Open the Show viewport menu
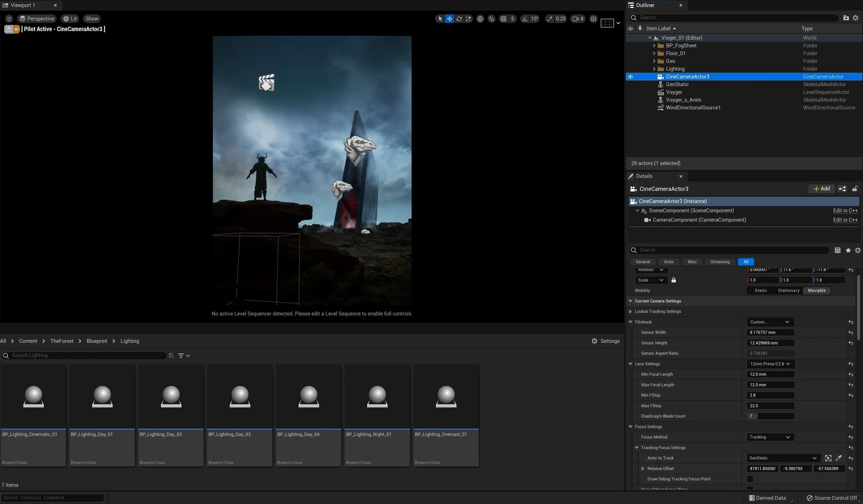The width and height of the screenshot is (863, 504). tap(92, 19)
